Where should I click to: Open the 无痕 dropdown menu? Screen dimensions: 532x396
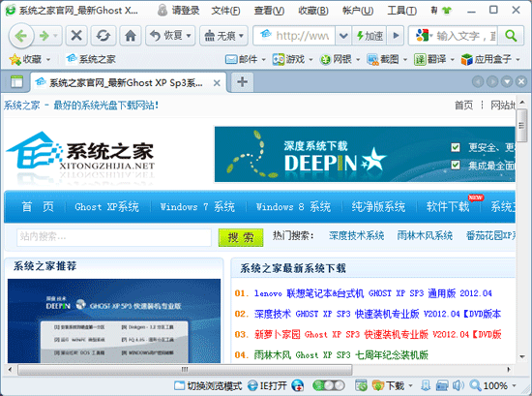click(x=223, y=36)
